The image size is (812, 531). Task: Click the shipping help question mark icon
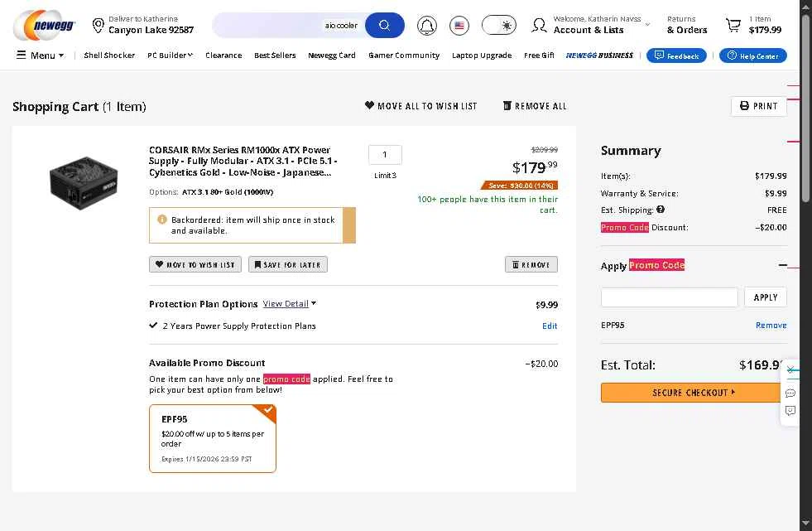(x=661, y=210)
